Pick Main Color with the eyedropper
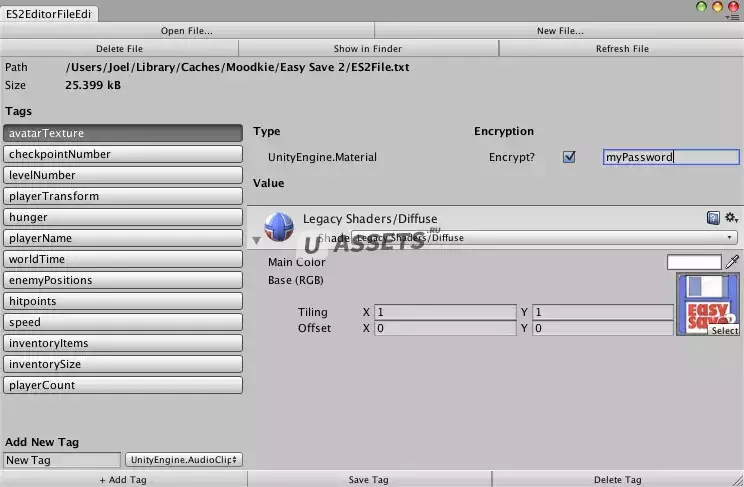This screenshot has width=744, height=487. 732,262
